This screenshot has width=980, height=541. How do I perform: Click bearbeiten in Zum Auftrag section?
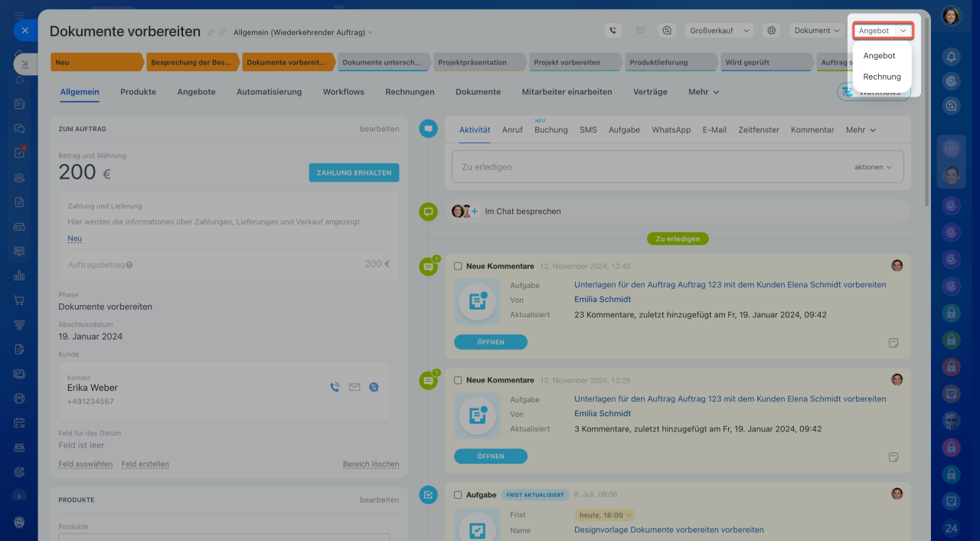(x=379, y=130)
